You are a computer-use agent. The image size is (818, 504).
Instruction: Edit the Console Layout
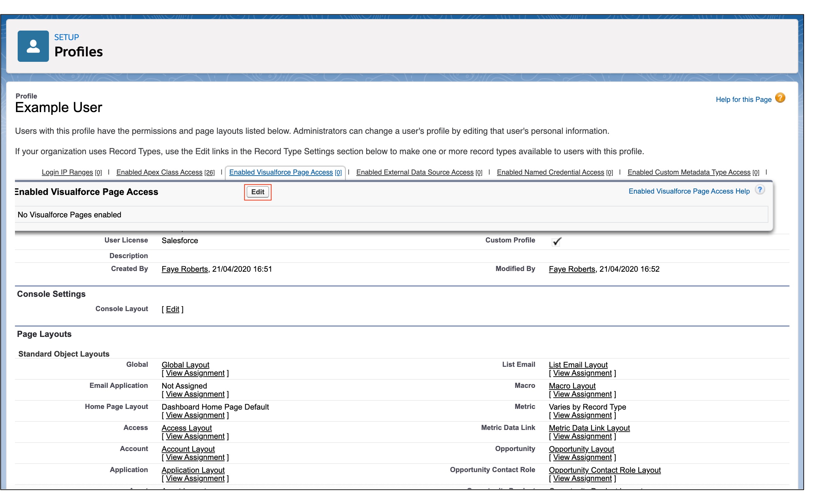pos(173,309)
